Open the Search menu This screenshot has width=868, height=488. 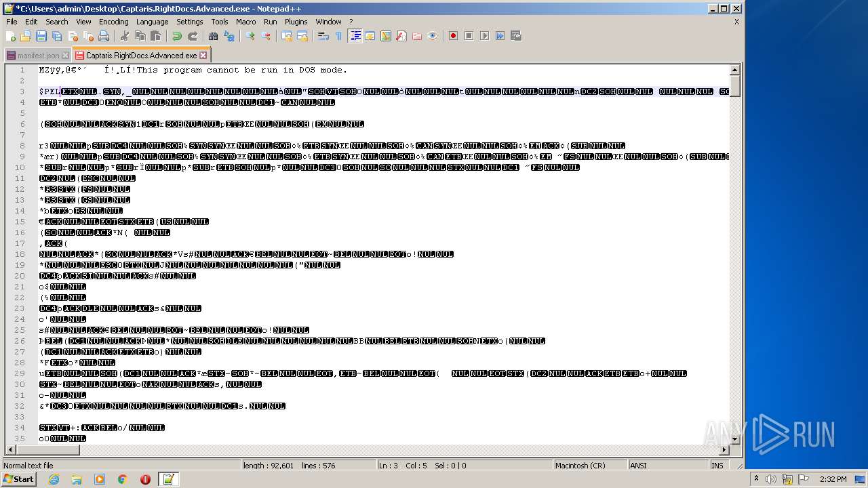click(56, 22)
